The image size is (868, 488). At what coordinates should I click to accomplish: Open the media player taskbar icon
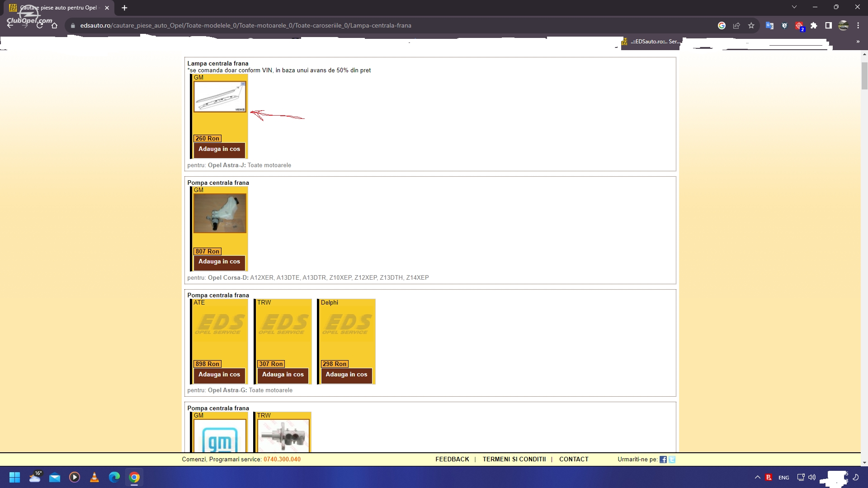click(x=75, y=477)
